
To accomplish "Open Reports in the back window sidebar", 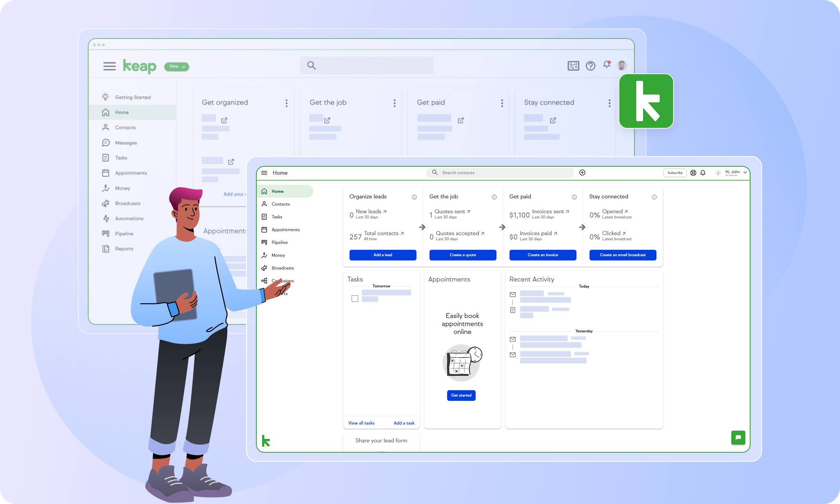I will click(117, 249).
